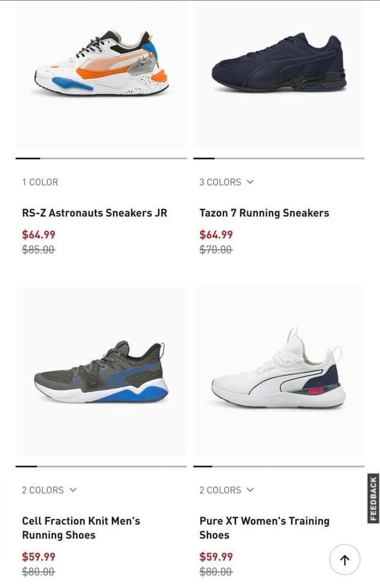380x588 pixels.
Task: Open the vertical FEEDBACK tab
Action: [x=373, y=499]
